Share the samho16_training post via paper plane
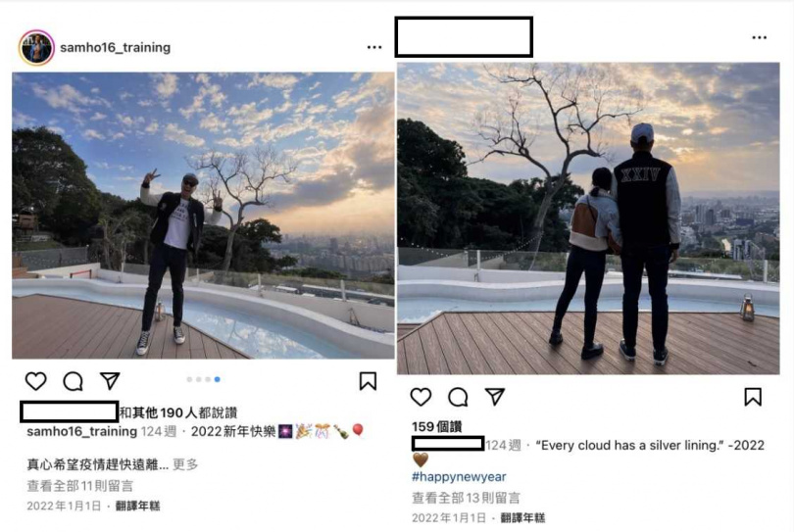The image size is (794, 532). [x=110, y=381]
